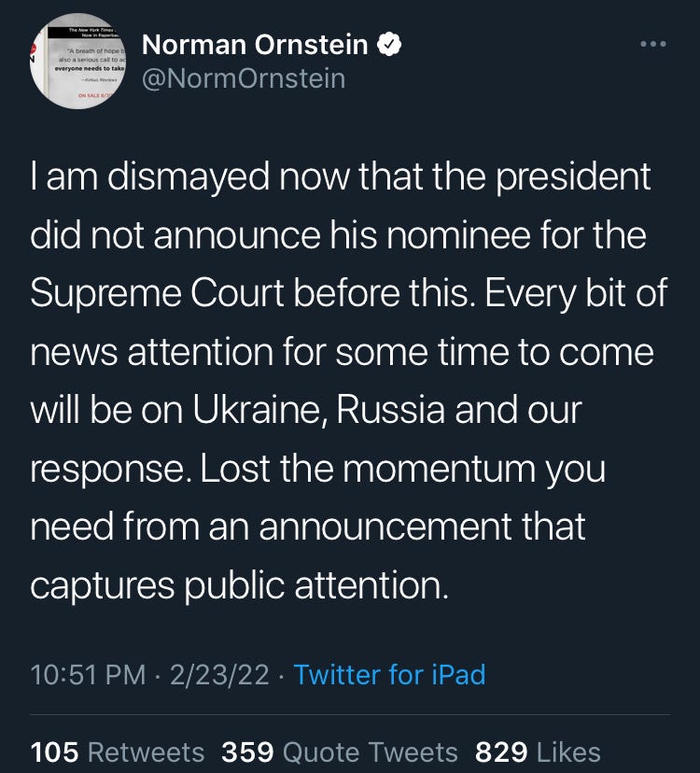Image resolution: width=700 pixels, height=773 pixels.
Task: Open the @NormOrnstein handle
Action: 244,78
